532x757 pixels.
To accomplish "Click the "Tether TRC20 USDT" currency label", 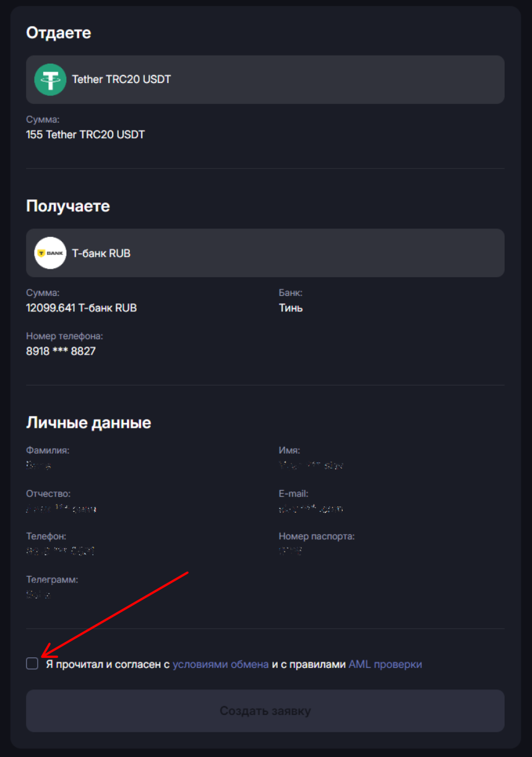I will click(x=121, y=79).
